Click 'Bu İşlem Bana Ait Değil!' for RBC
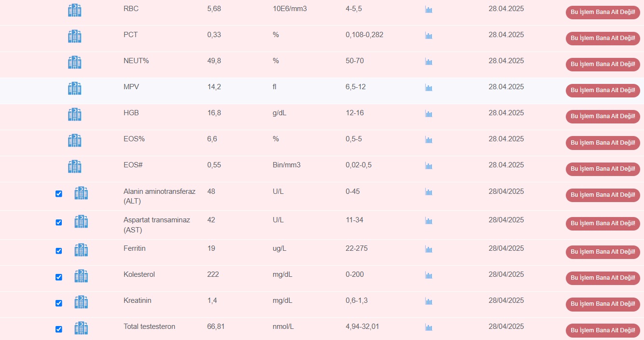 (603, 12)
